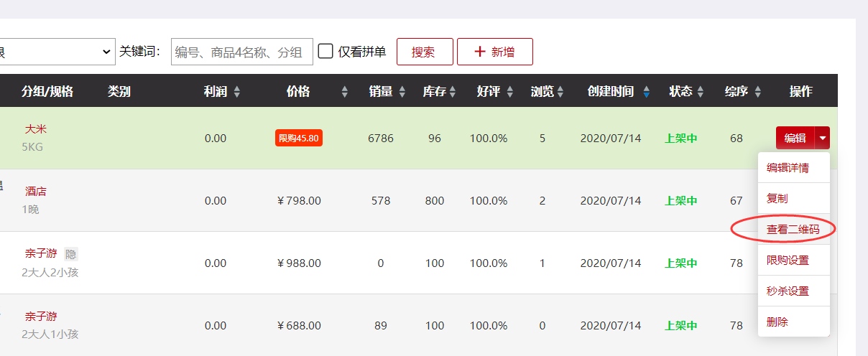
Task: Enable the 仅看拼单 checkbox
Action: (325, 52)
